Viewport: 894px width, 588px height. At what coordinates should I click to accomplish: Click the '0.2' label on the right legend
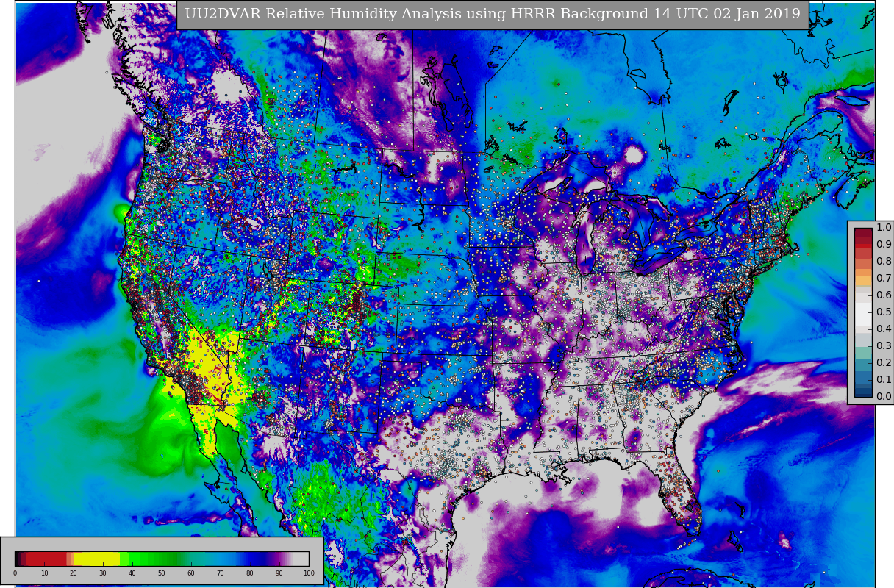tap(884, 363)
